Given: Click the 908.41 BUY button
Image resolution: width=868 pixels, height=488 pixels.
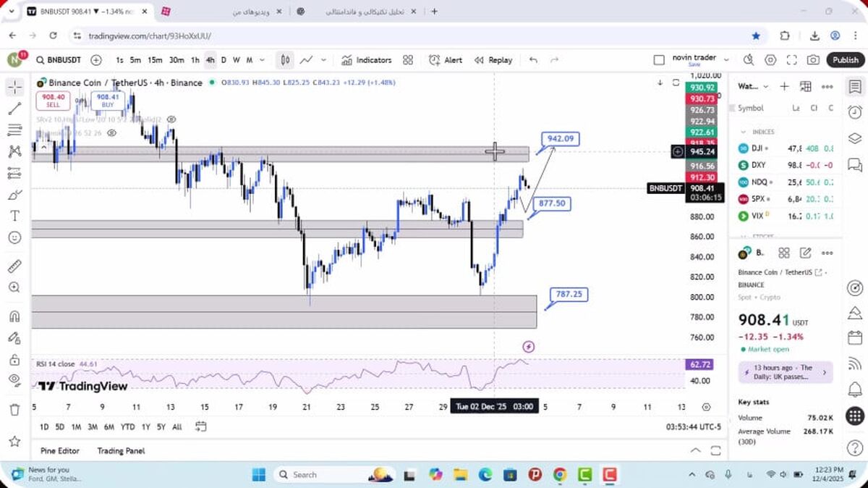Looking at the screenshot, I should point(107,101).
